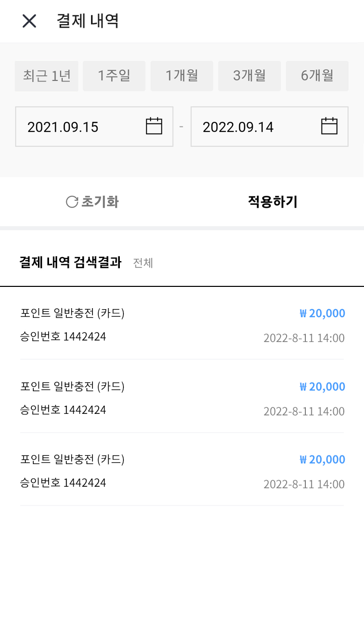
Task: Choose the 1개월 period filter
Action: pyautogui.click(x=182, y=76)
